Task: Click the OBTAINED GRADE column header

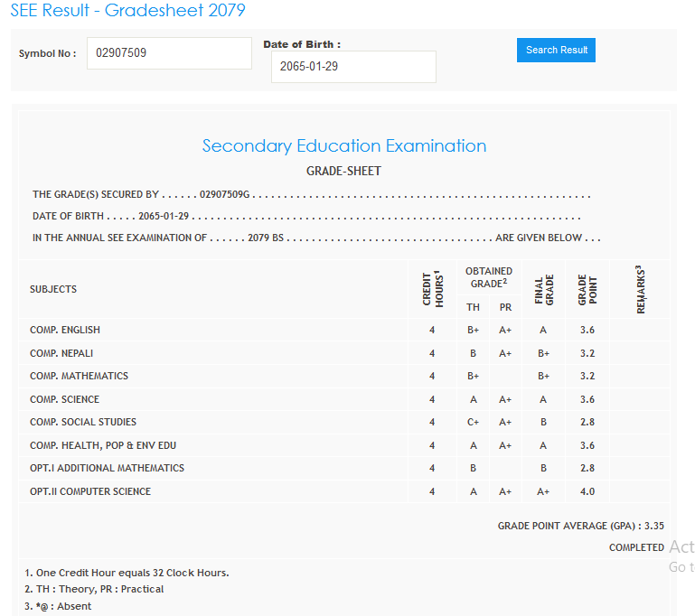Action: point(489,277)
